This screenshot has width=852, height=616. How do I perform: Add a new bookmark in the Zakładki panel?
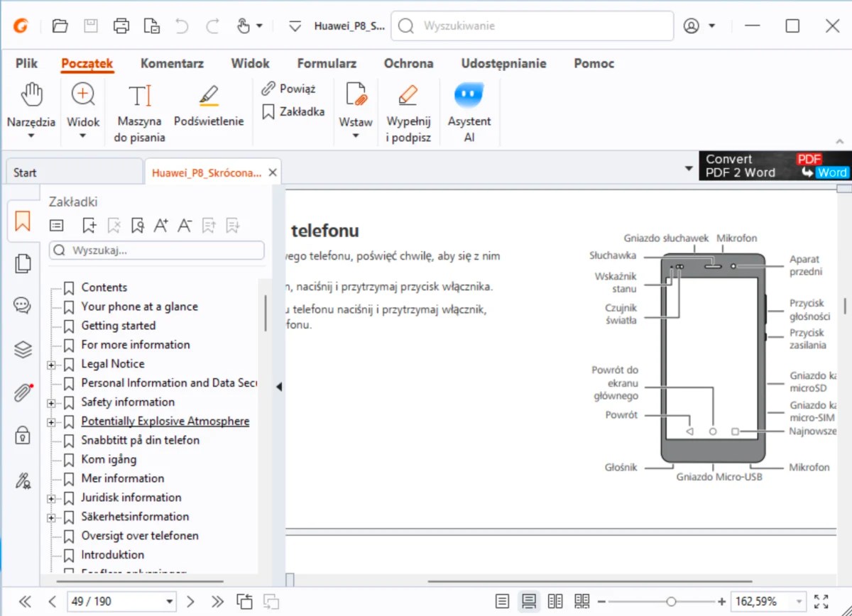(x=89, y=225)
